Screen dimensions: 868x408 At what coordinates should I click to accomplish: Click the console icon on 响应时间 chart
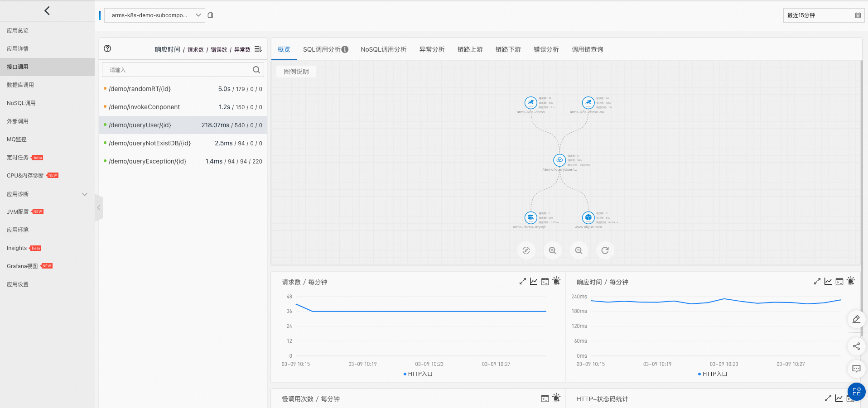pos(839,282)
